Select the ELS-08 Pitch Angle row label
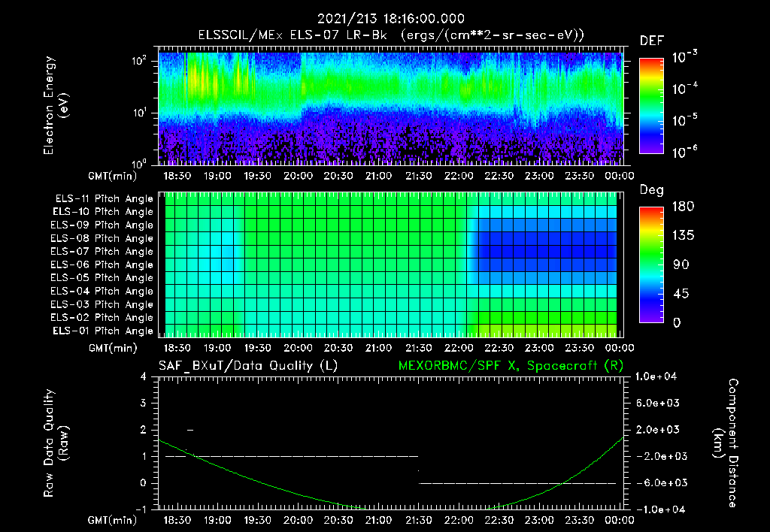The height and width of the screenshot is (532, 770). [x=102, y=238]
